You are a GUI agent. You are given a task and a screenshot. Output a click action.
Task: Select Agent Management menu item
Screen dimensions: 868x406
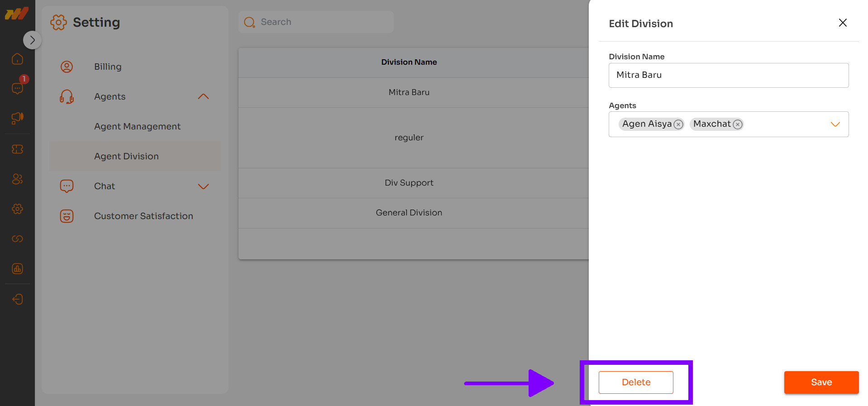137,126
